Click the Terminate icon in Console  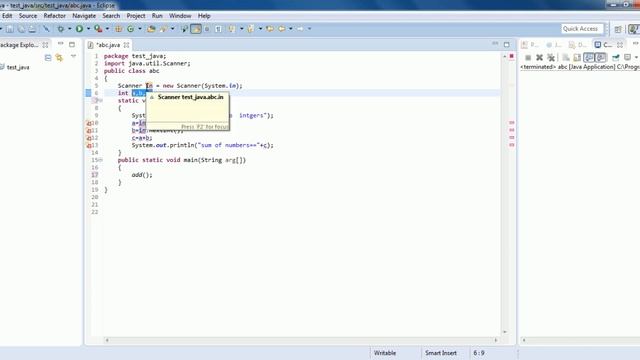pos(528,58)
